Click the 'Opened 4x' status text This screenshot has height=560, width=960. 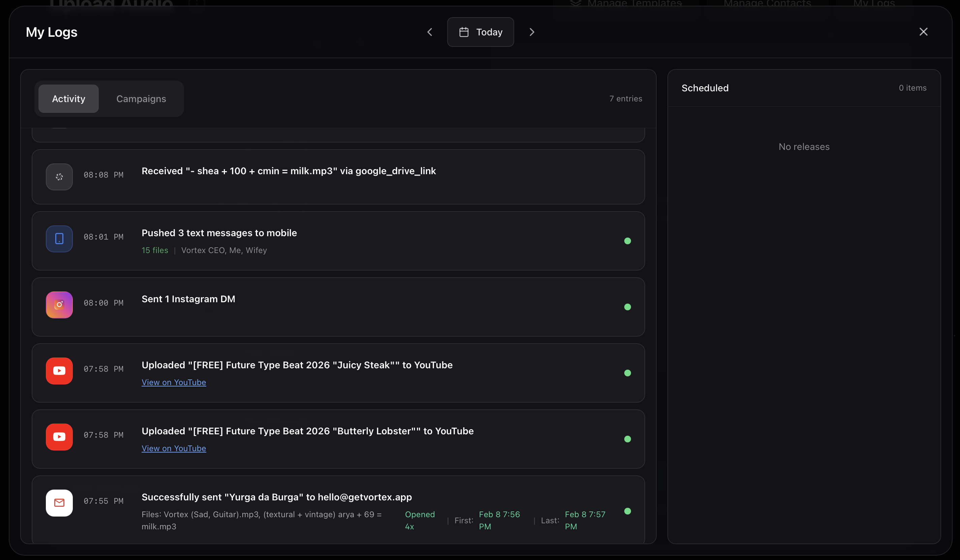(x=420, y=520)
